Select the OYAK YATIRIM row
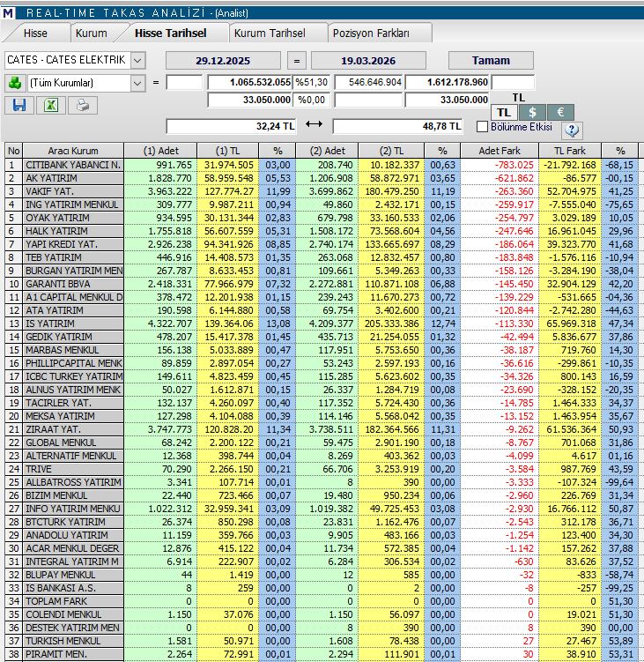Image resolution: width=644 pixels, height=662 pixels. [x=322, y=218]
